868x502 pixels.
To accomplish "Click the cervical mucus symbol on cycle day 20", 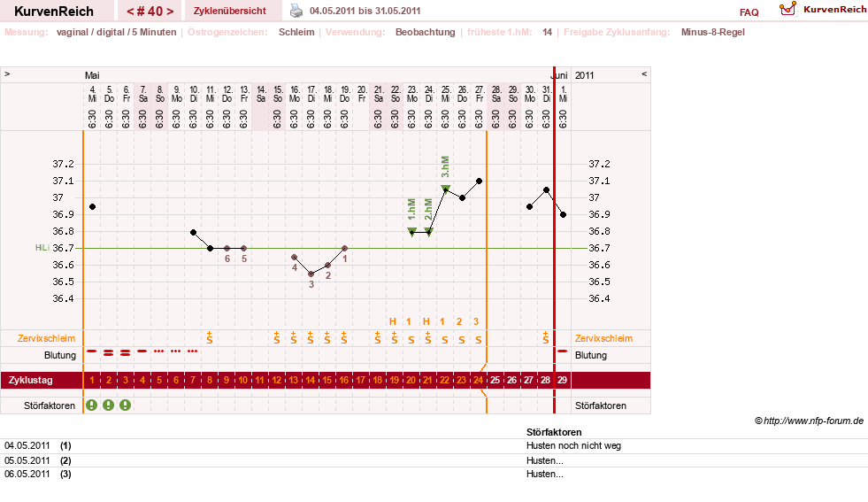I will tap(411, 340).
